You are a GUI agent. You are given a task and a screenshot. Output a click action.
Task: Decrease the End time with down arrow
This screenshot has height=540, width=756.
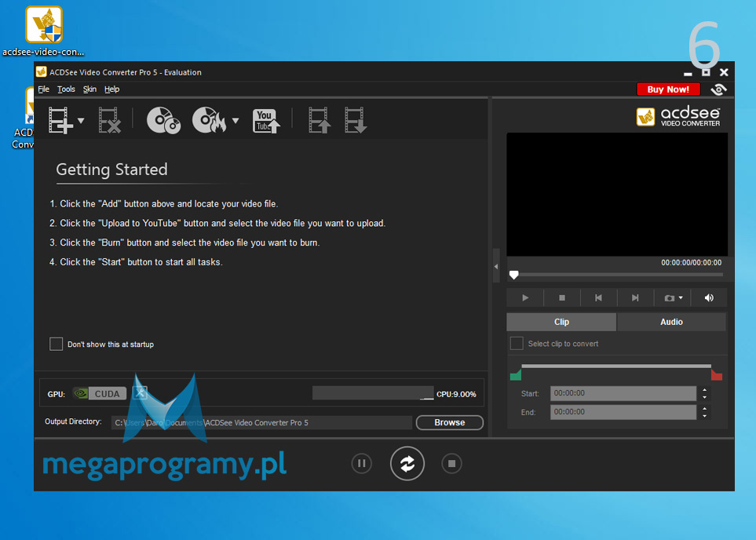click(x=704, y=416)
